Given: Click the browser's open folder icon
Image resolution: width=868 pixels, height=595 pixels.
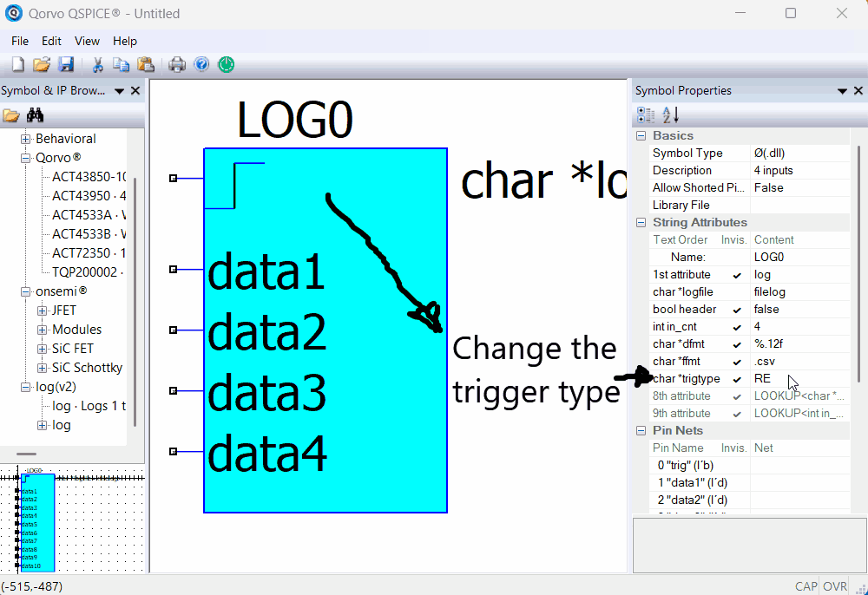Looking at the screenshot, I should click(11, 115).
